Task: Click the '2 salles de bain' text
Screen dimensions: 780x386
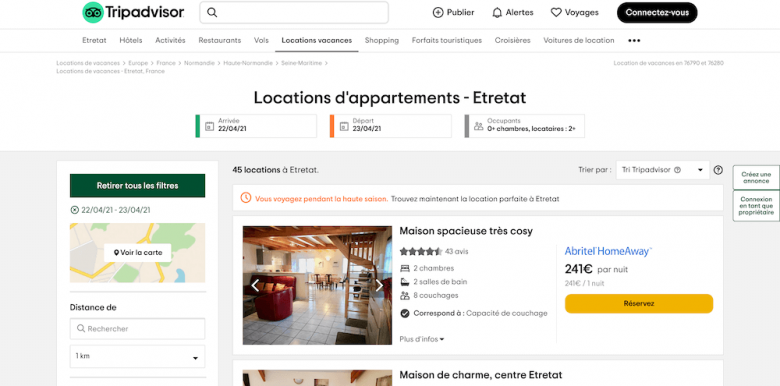Action: [440, 282]
